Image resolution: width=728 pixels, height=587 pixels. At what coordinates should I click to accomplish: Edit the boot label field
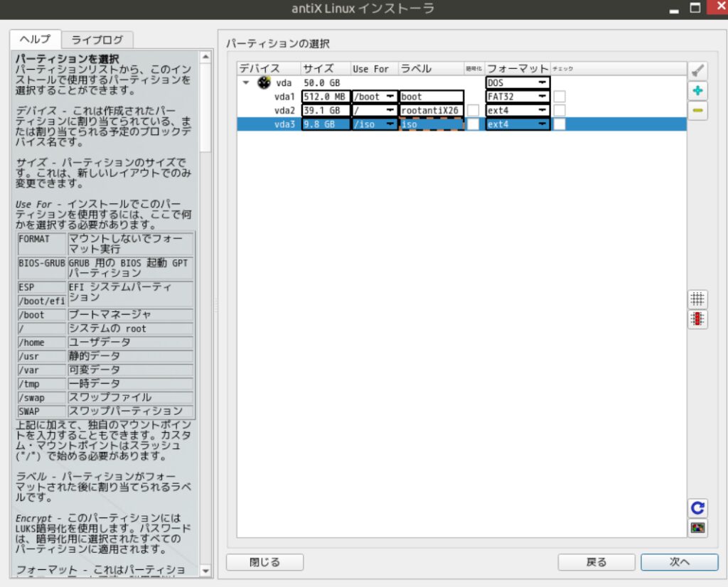(x=432, y=97)
